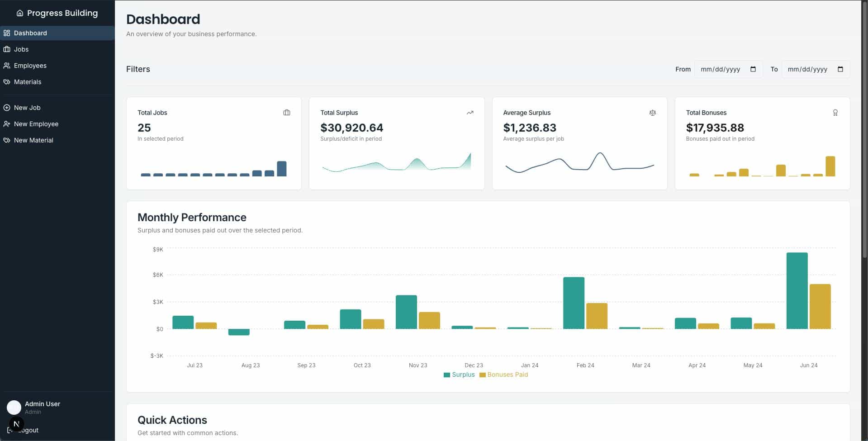This screenshot has width=868, height=441.
Task: Click the briefcase icon in Total Jobs card
Action: (x=286, y=113)
